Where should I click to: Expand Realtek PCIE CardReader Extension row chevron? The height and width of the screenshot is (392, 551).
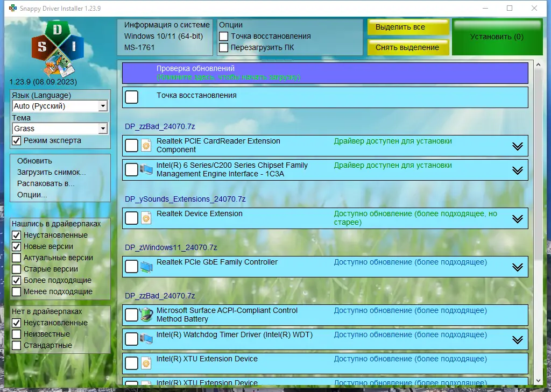click(x=517, y=146)
